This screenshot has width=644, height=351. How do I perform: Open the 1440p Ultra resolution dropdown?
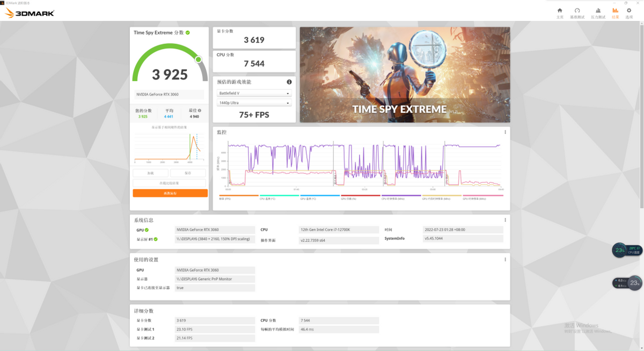pos(254,103)
